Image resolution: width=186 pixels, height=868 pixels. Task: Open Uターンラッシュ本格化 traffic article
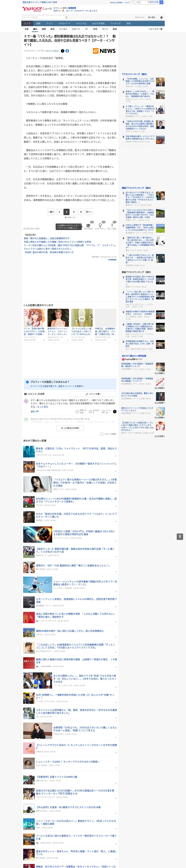point(76,601)
